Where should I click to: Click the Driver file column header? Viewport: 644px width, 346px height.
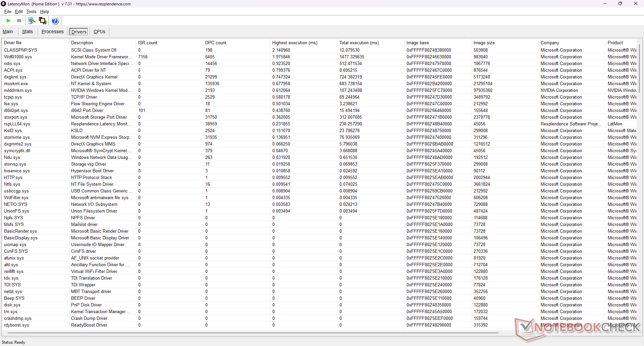[x=13, y=43]
